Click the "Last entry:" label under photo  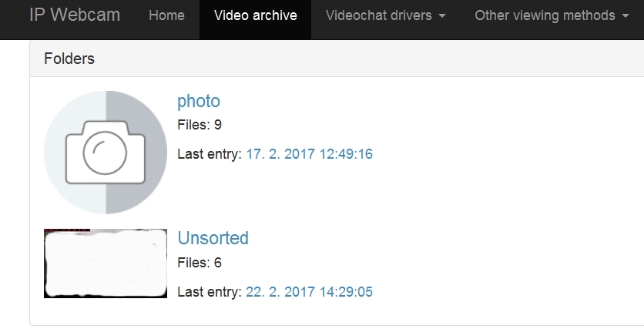[210, 154]
